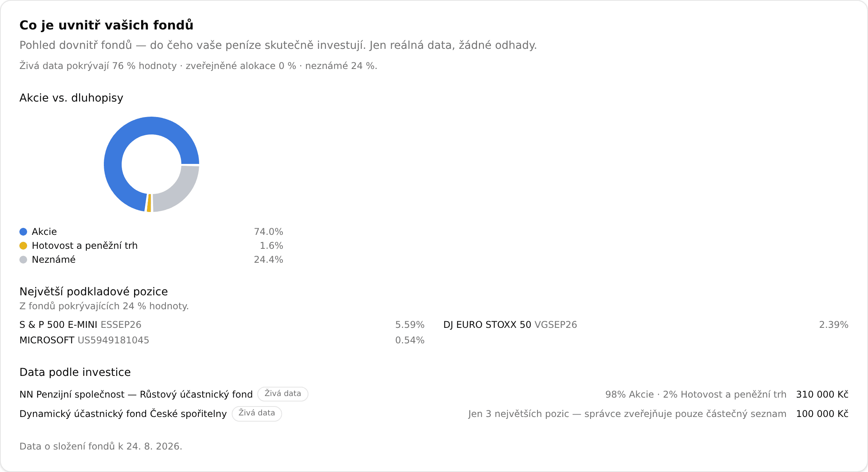The width and height of the screenshot is (868, 472).
Task: Click the Neznámé 24.4% value
Action: [269, 260]
